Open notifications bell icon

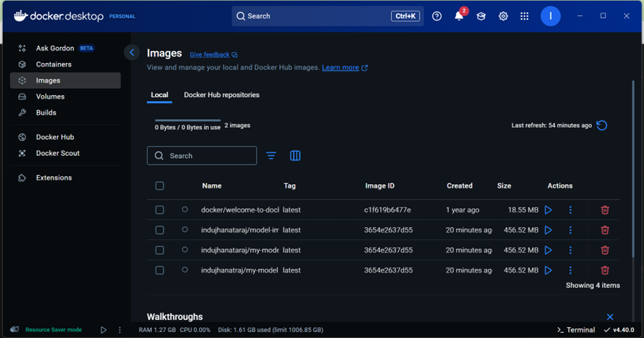click(459, 16)
